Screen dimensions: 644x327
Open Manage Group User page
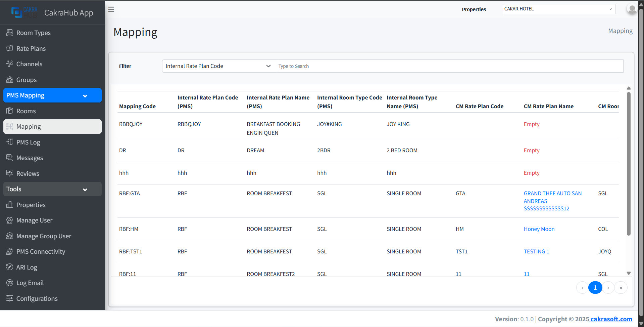pos(44,236)
